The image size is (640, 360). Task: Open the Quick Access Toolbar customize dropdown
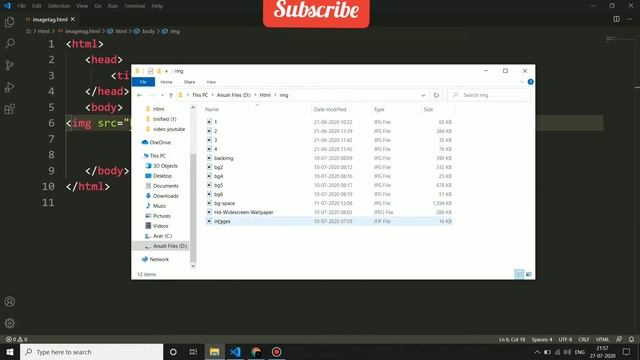pyautogui.click(x=167, y=71)
